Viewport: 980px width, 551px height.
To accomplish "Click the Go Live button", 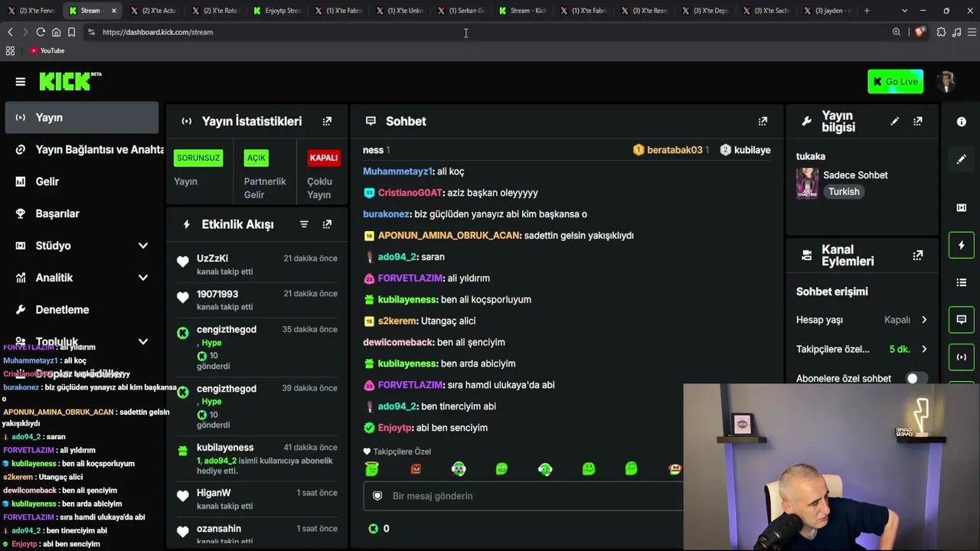I will pyautogui.click(x=895, y=82).
